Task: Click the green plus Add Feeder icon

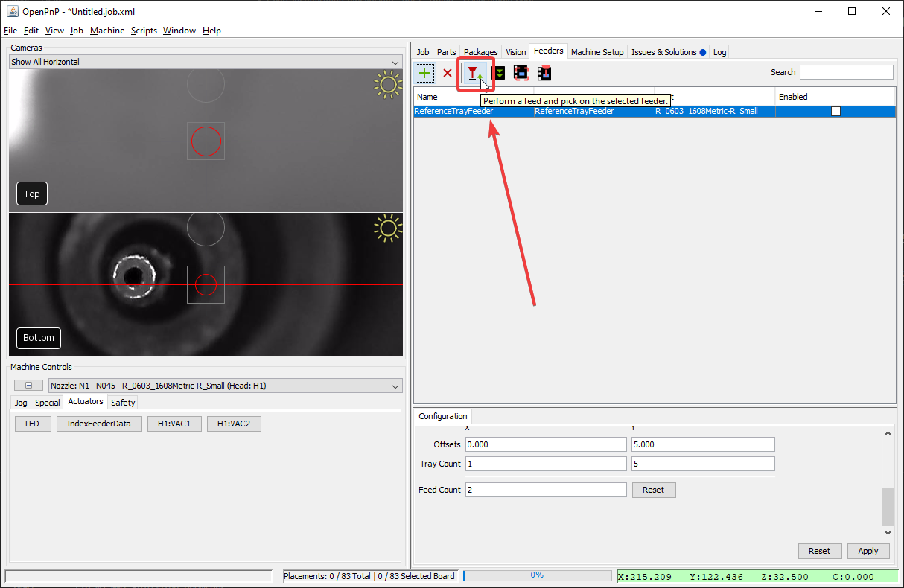Action: [424, 73]
